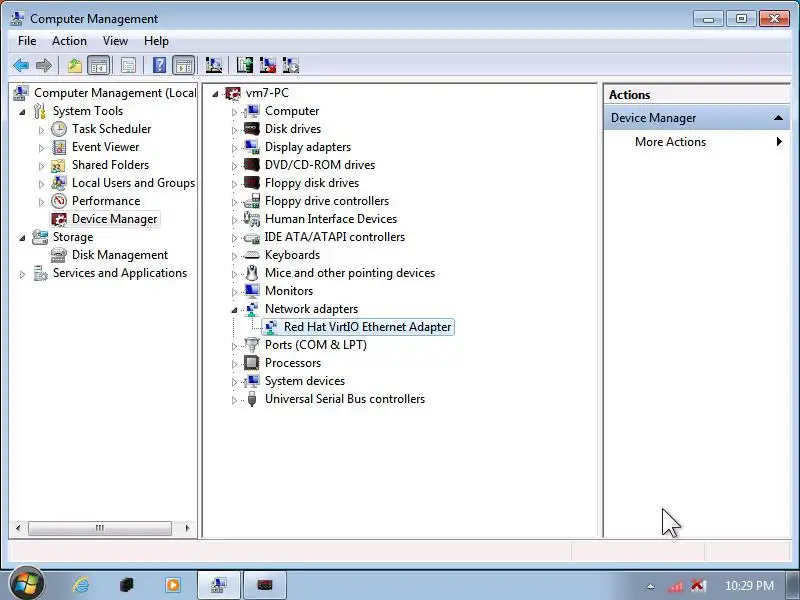Viewport: 800px width, 600px height.
Task: Open Windows Media Player from the taskbar
Action: click(x=173, y=585)
